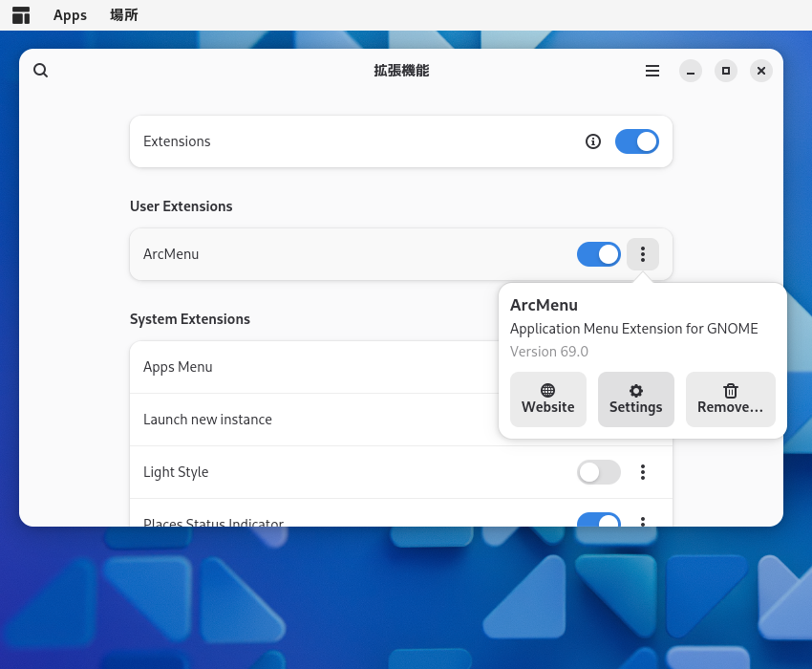
Task: Open Places Status Indicator three-dot menu
Action: click(x=643, y=521)
